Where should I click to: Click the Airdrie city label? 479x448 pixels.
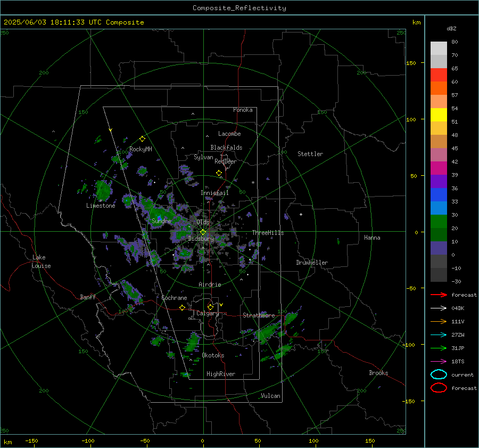[x=210, y=284]
